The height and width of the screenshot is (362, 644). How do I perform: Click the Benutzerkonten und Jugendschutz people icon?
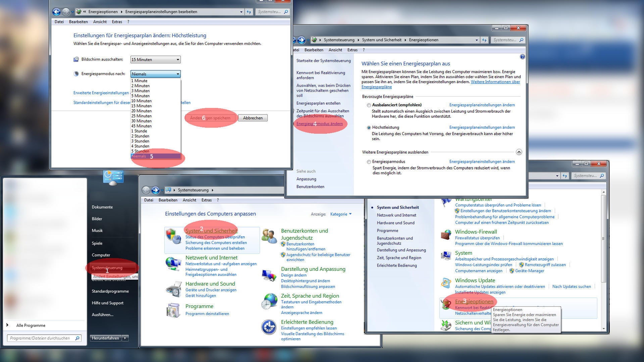(x=269, y=236)
